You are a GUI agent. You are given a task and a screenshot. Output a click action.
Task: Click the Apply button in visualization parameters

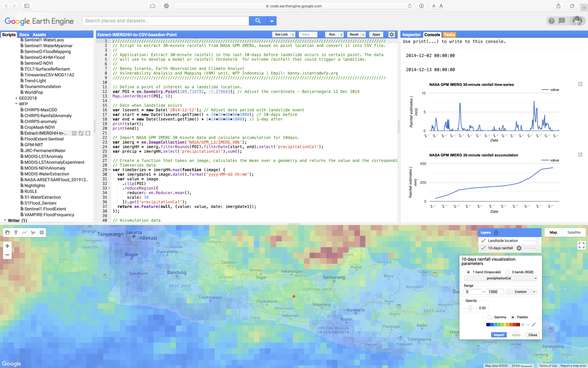pyautogui.click(x=516, y=335)
